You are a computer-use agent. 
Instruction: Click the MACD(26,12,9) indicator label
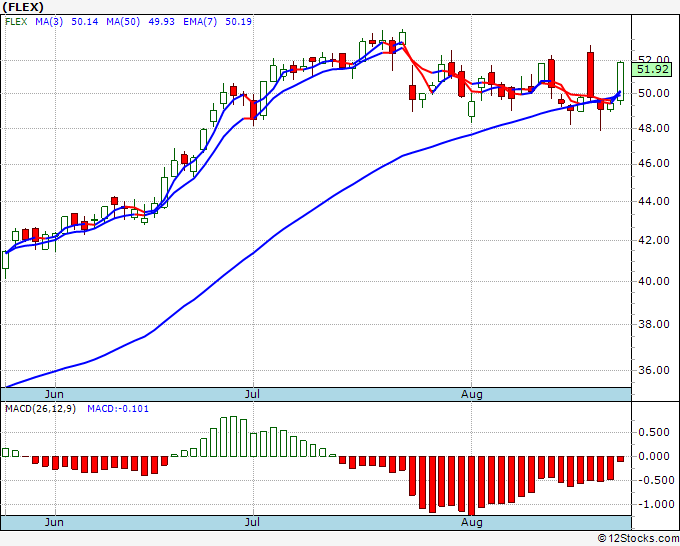(x=40, y=409)
